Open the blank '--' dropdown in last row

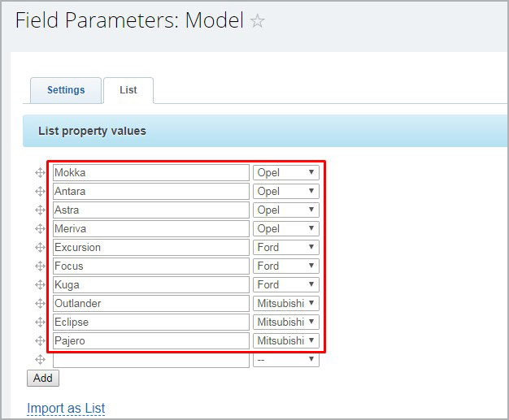[286, 359]
